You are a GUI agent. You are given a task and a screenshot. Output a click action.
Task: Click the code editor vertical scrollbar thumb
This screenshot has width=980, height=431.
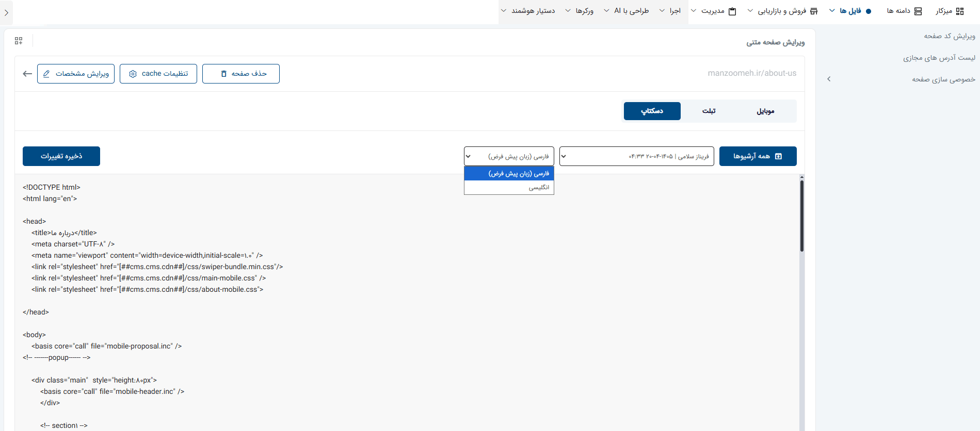point(802,215)
